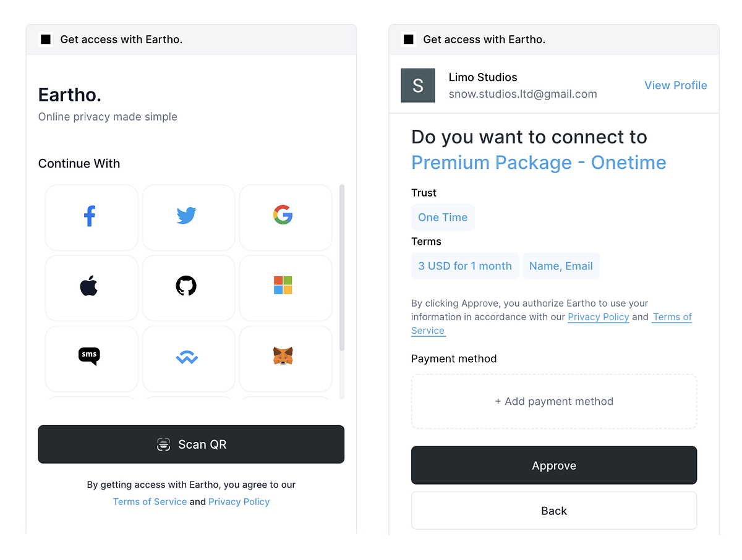The width and height of the screenshot is (742, 560).
Task: Select the Name, Email terms chip
Action: pos(561,266)
